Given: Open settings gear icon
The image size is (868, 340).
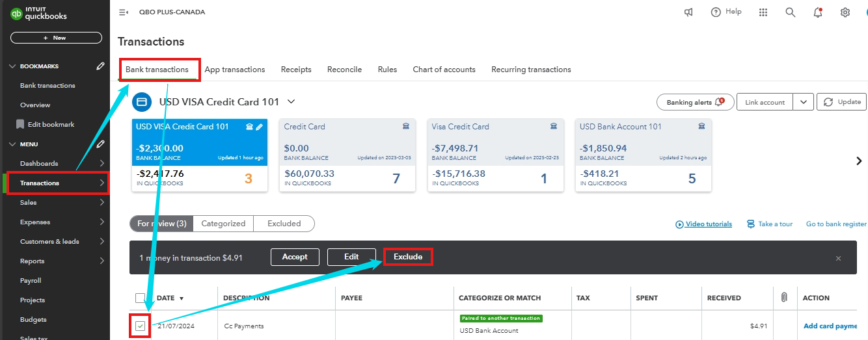Looking at the screenshot, I should click(845, 12).
